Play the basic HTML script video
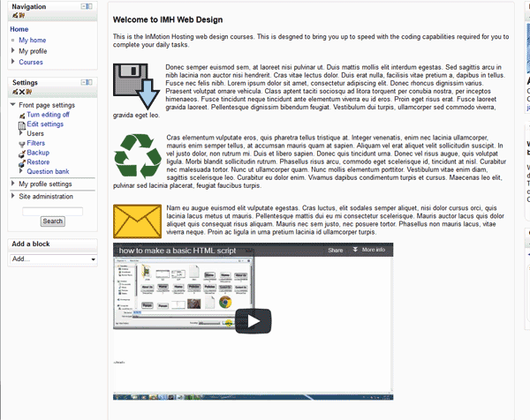 pos(254,321)
